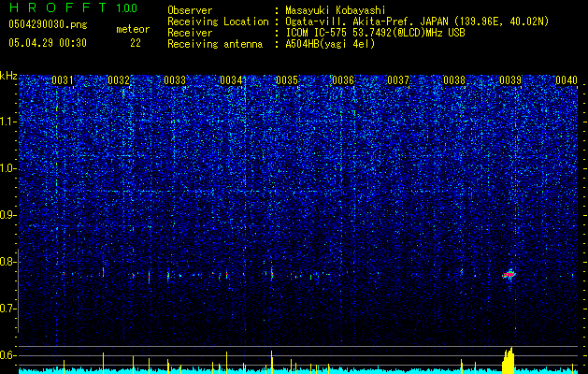Click the 0038 time marker

(x=454, y=80)
